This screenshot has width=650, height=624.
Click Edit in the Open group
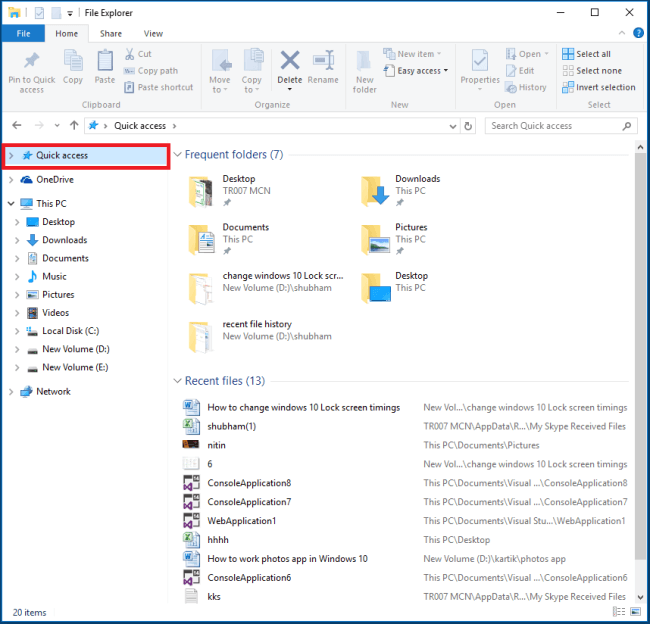coord(520,71)
